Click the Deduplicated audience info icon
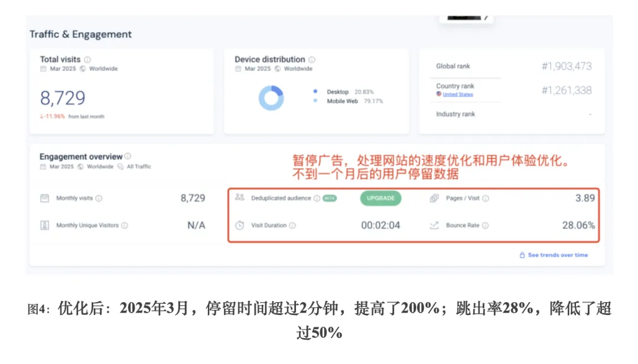Image resolution: width=638 pixels, height=364 pixels. tap(317, 199)
